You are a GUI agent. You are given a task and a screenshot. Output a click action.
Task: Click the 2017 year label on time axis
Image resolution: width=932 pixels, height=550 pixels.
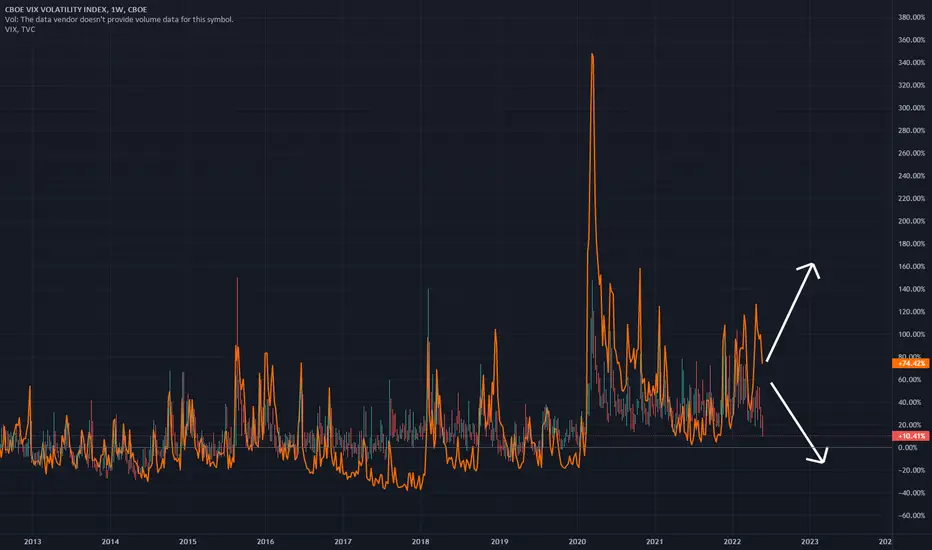pyautogui.click(x=343, y=542)
